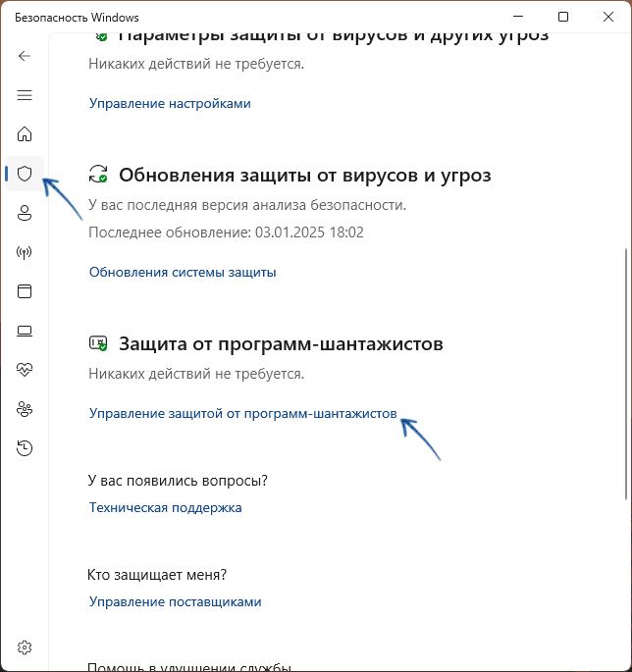
Task: Click "Никаких действий не требуется." under ransomware heading
Action: (196, 374)
